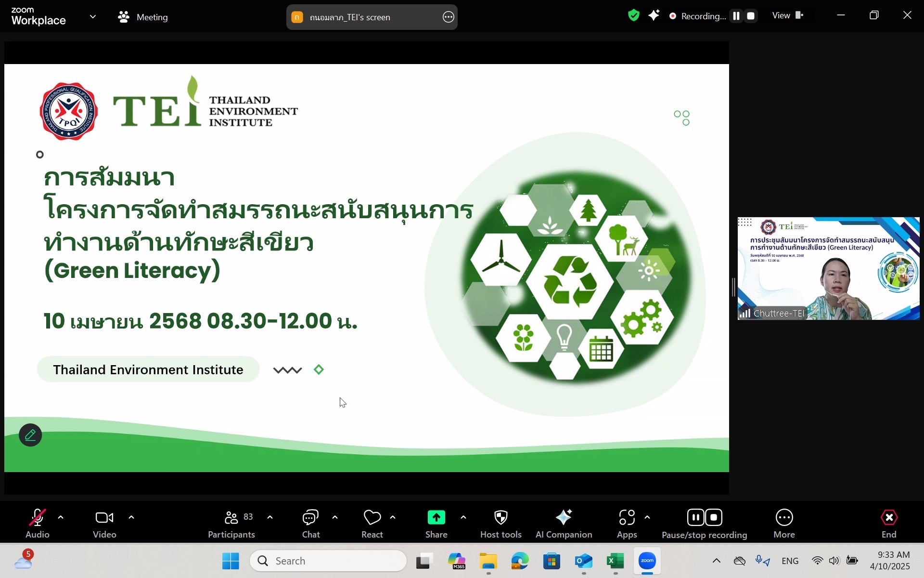Open the Task View taskbar icon
Image resolution: width=924 pixels, height=578 pixels.
[424, 561]
